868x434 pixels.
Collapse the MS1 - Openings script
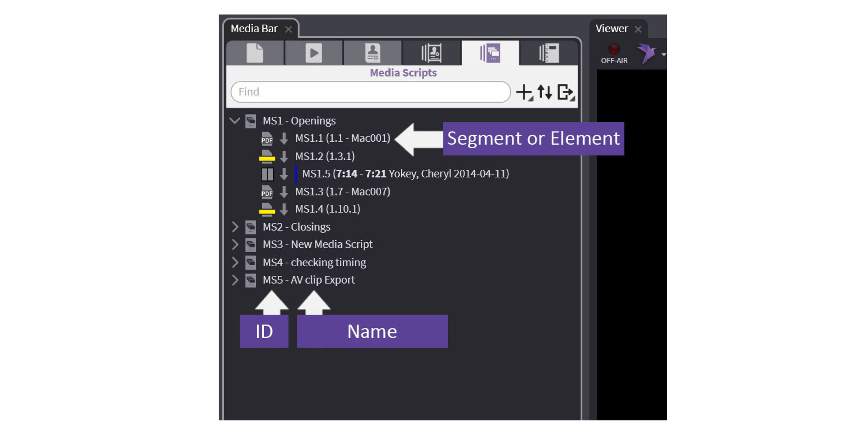[235, 121]
